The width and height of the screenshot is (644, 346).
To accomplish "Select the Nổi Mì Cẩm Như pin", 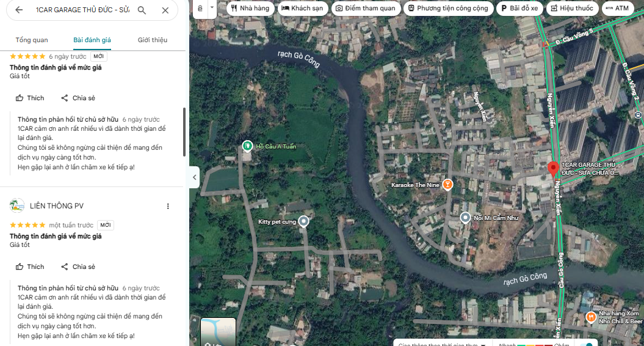I will pyautogui.click(x=465, y=218).
